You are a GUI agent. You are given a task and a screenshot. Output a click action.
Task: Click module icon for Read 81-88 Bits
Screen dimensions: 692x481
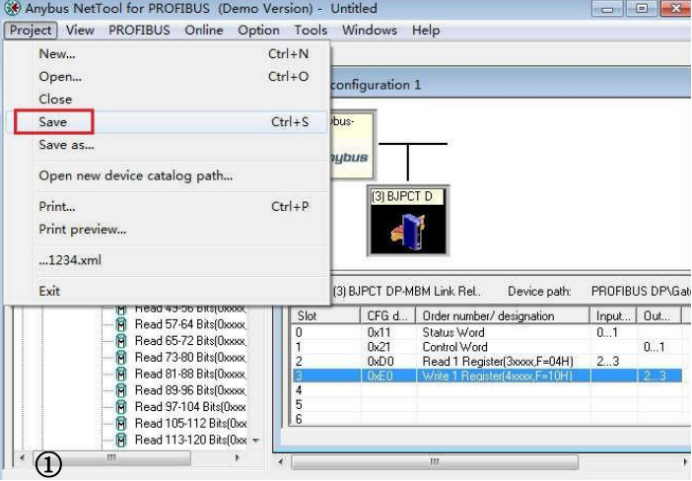point(121,374)
